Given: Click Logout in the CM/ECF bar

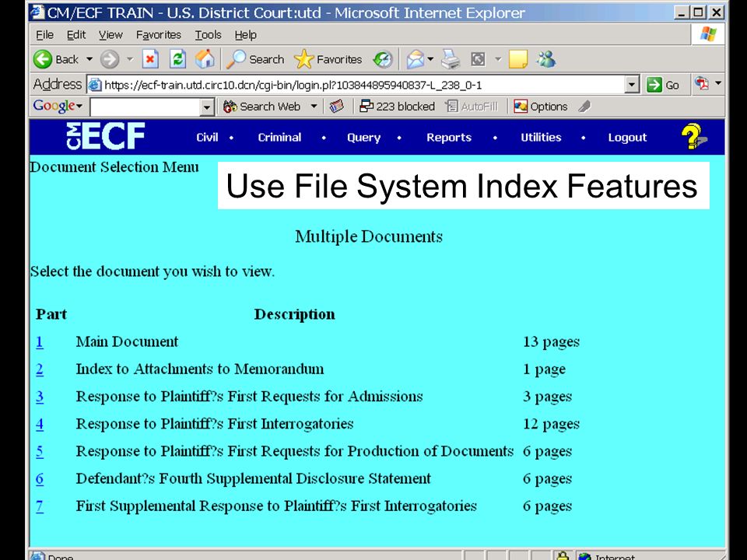Looking at the screenshot, I should pos(627,138).
